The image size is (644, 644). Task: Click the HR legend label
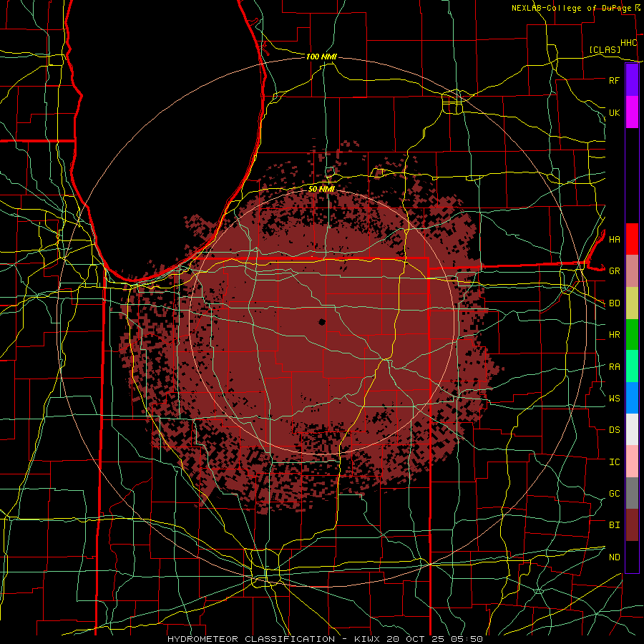point(615,335)
